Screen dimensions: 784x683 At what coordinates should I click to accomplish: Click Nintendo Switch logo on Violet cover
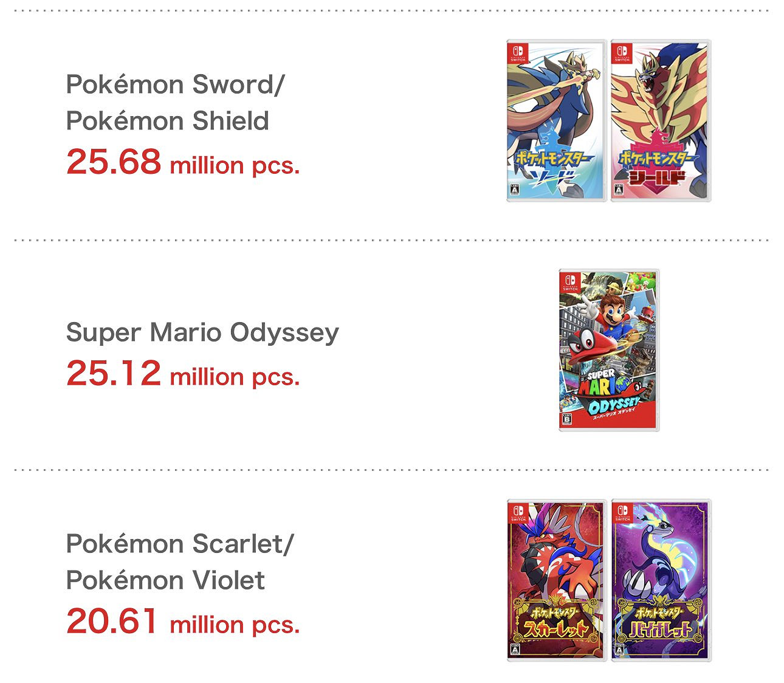(x=622, y=512)
